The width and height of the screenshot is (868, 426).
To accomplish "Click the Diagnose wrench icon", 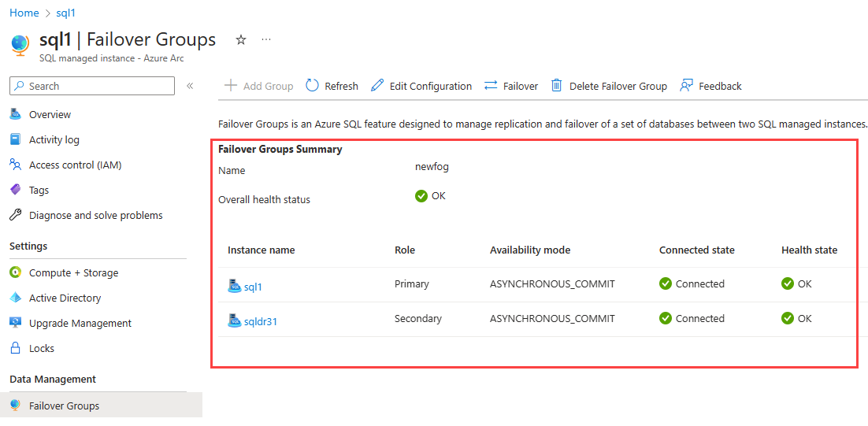I will click(16, 215).
